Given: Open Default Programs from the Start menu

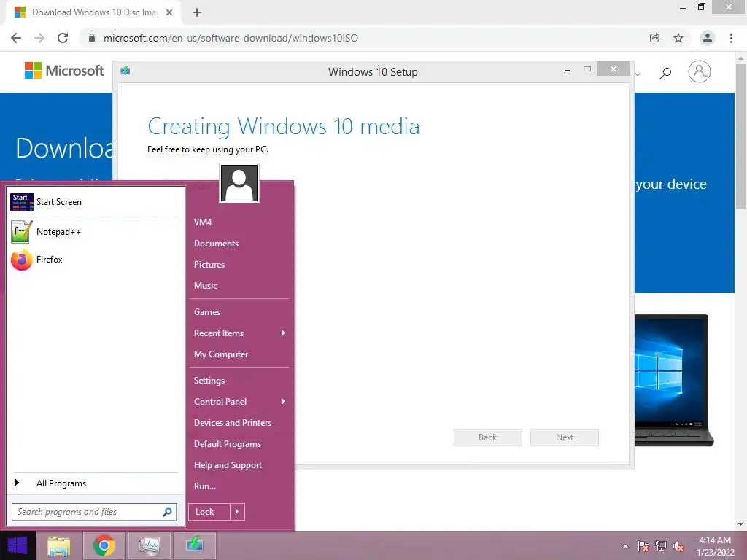Looking at the screenshot, I should pos(228,444).
